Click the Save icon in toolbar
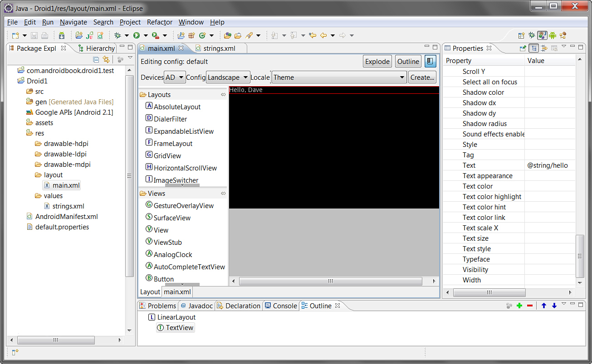This screenshot has height=364, width=592. coord(34,35)
